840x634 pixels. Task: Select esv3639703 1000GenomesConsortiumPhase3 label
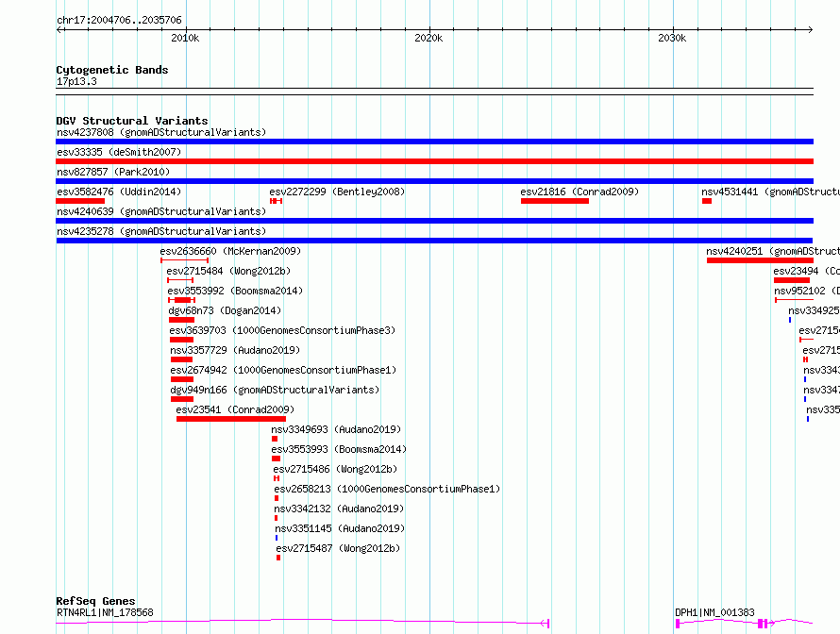click(282, 330)
